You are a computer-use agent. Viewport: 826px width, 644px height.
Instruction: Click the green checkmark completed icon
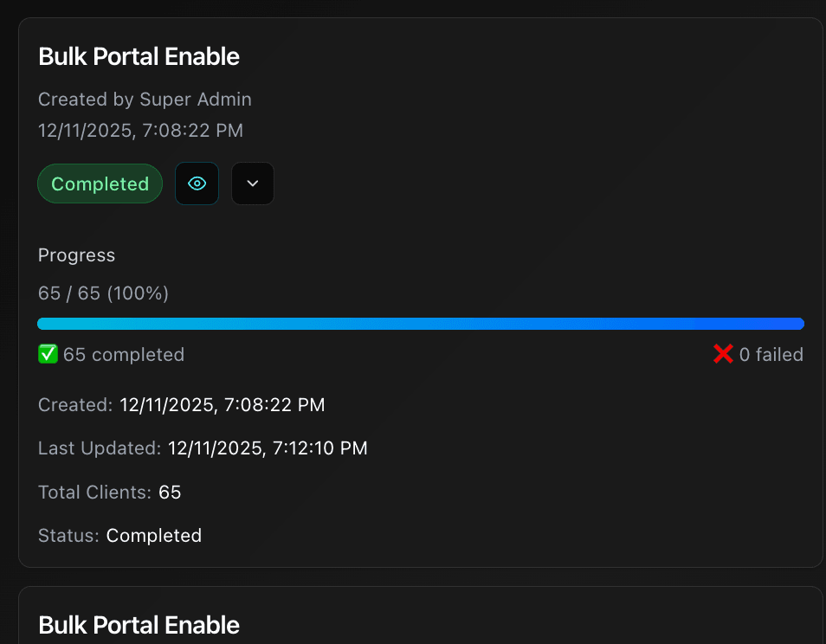[48, 354]
